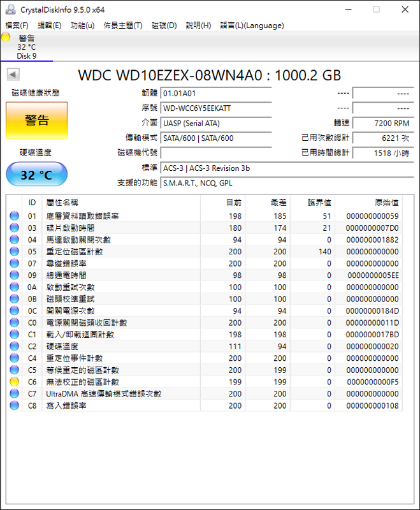Click the firmware field 01.01A01
Screen dimensions: 420x510
tap(216, 93)
